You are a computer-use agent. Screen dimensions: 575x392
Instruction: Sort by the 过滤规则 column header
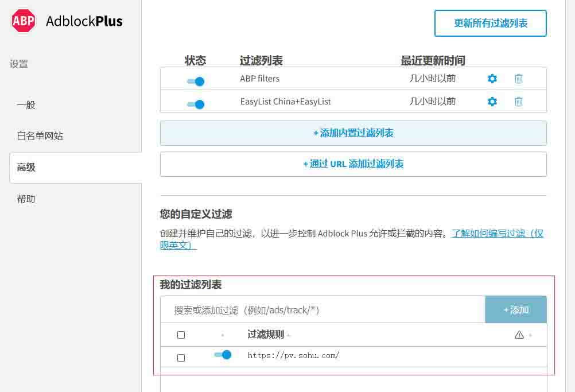pos(266,335)
